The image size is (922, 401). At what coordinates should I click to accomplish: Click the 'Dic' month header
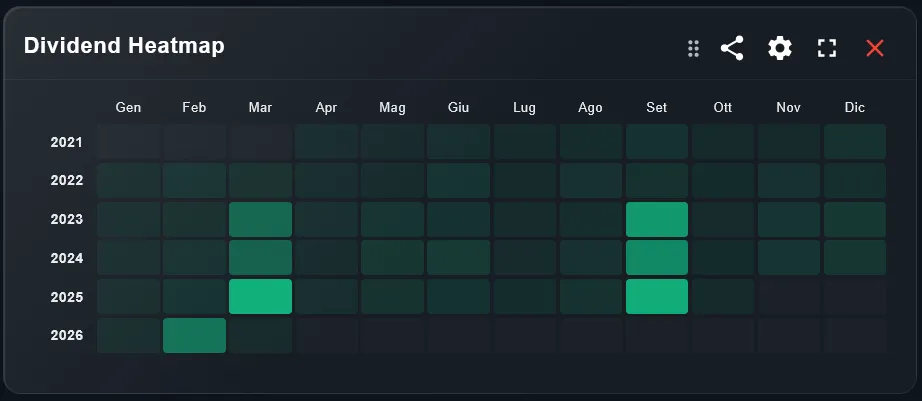tap(855, 108)
